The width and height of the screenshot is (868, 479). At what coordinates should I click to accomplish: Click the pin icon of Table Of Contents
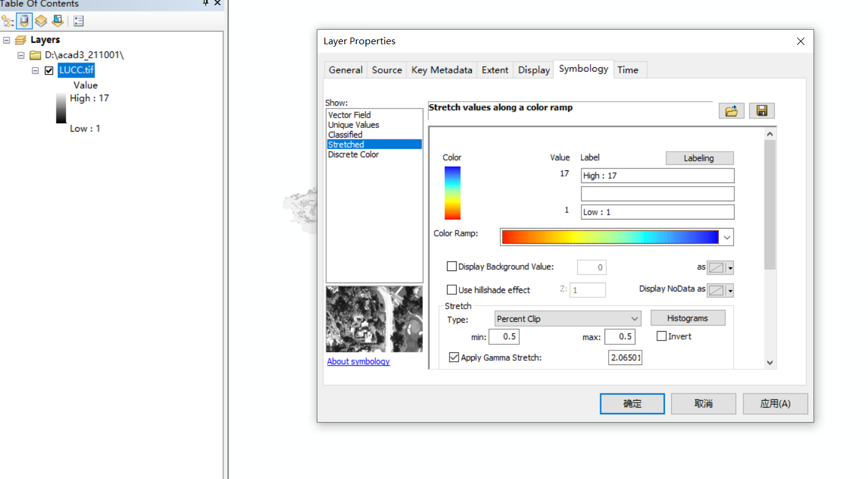pos(206,3)
